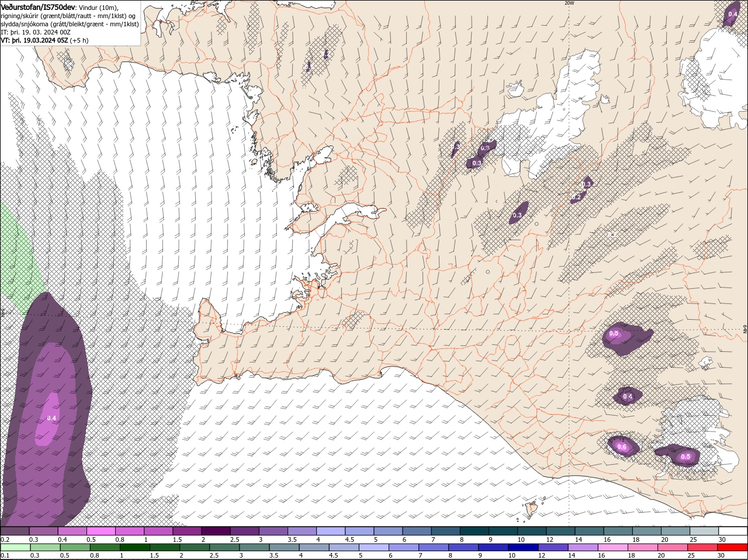Pick dark teal swatch between 8 and 9 in snow scale
Image resolution: width=748 pixels, height=560 pixels.
pos(475,531)
